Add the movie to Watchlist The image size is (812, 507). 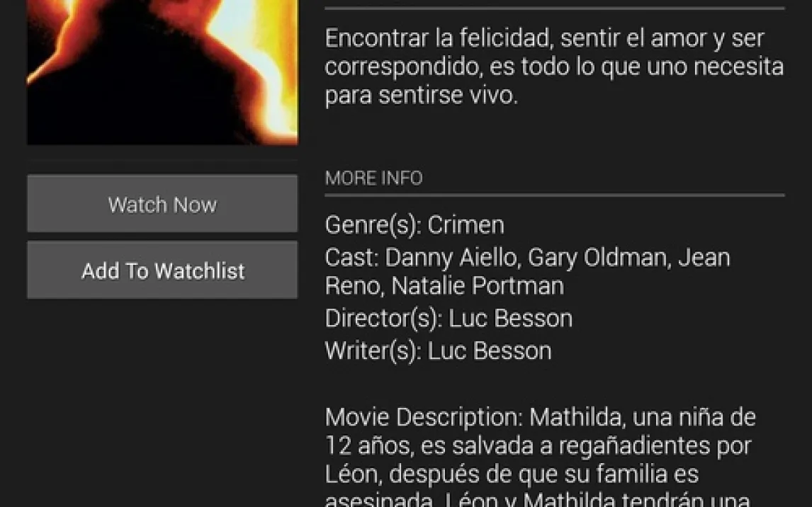[x=162, y=270]
